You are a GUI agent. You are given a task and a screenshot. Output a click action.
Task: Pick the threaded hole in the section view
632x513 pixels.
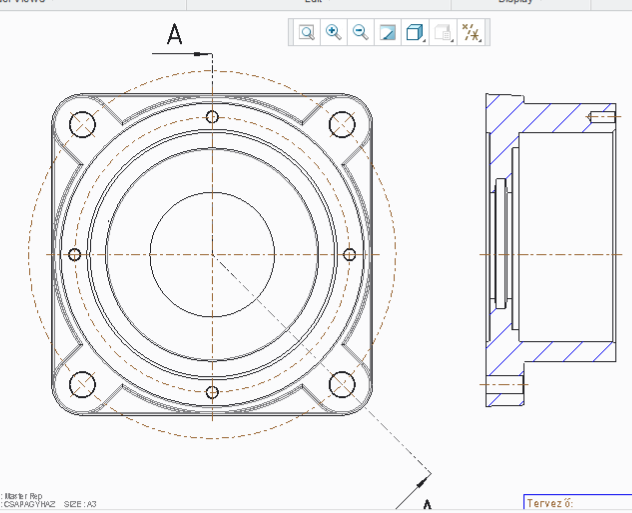click(x=602, y=117)
